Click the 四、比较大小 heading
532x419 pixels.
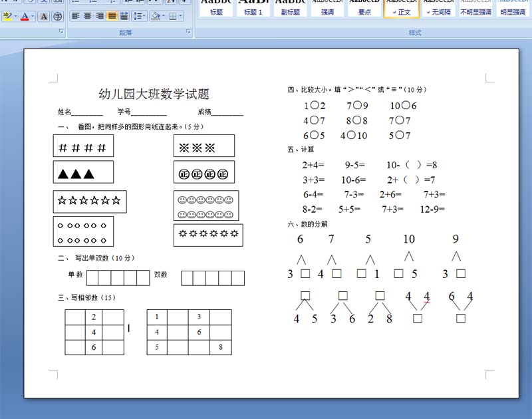[357, 90]
